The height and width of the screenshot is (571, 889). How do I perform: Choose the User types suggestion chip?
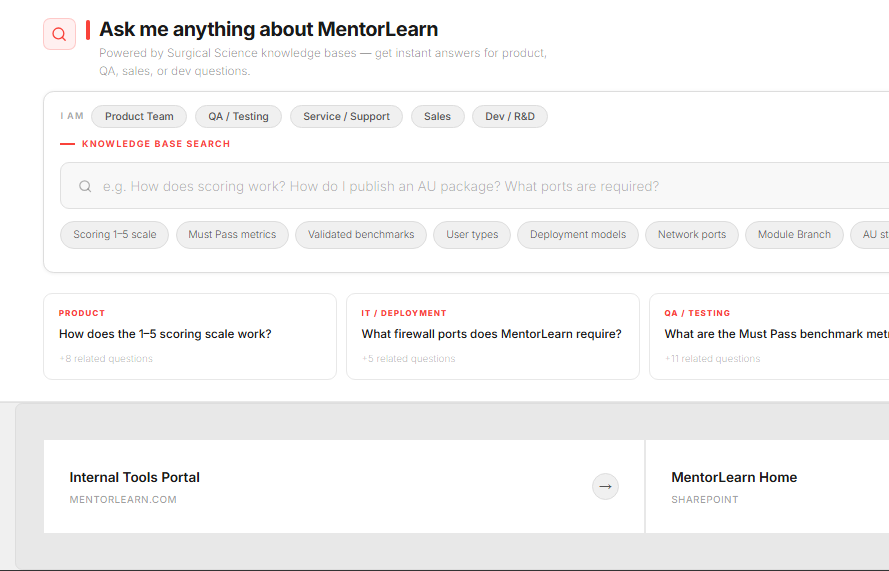click(472, 235)
